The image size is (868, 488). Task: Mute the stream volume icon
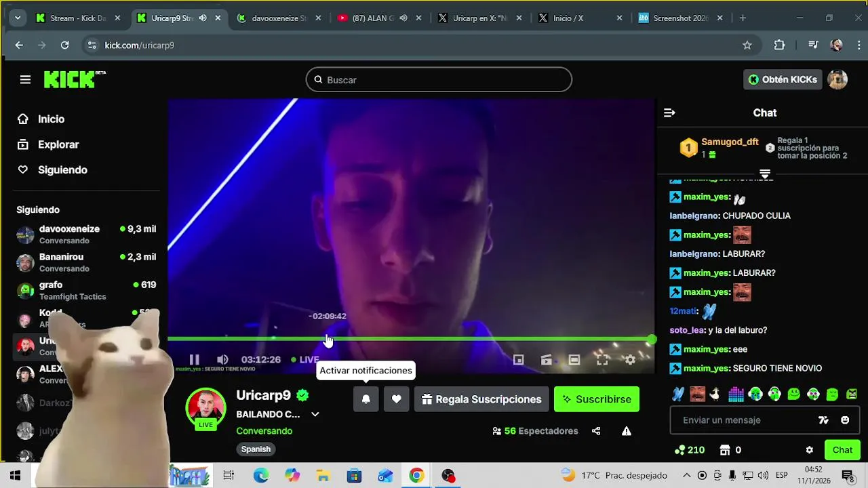click(x=222, y=360)
